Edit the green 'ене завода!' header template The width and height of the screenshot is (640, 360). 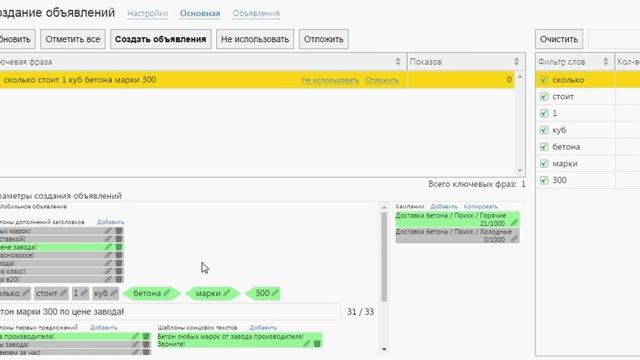tap(108, 247)
